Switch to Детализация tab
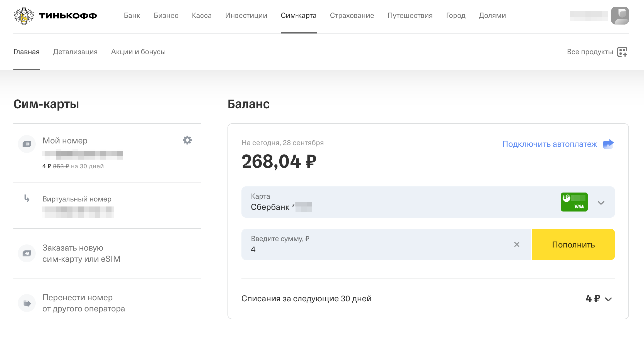The image size is (644, 346). (x=75, y=52)
